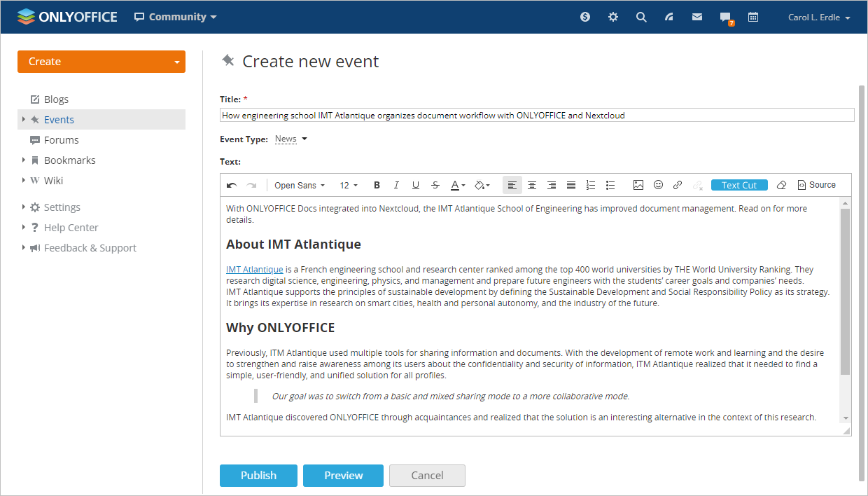Open the text color picker
Screen dimensions: 868x496
pyautogui.click(x=457, y=185)
